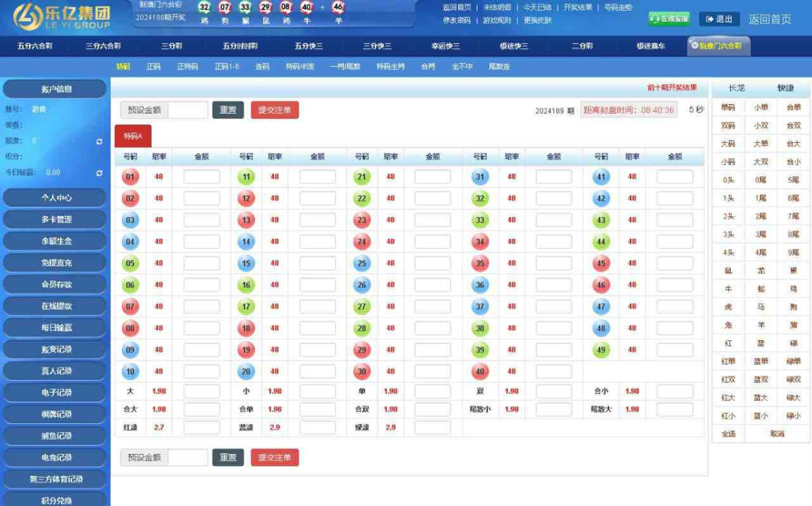Switch to the 极速赛车 game tab
812x506 pixels.
[x=650, y=46]
